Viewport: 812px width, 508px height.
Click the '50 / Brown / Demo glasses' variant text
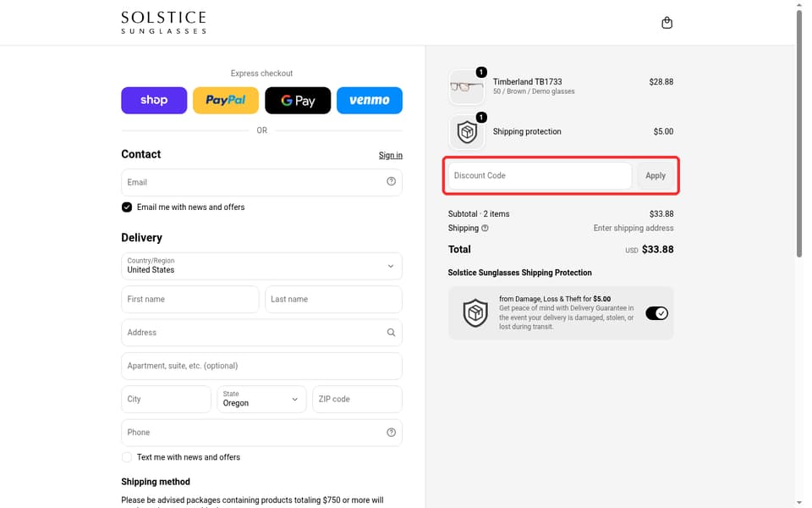(x=534, y=91)
